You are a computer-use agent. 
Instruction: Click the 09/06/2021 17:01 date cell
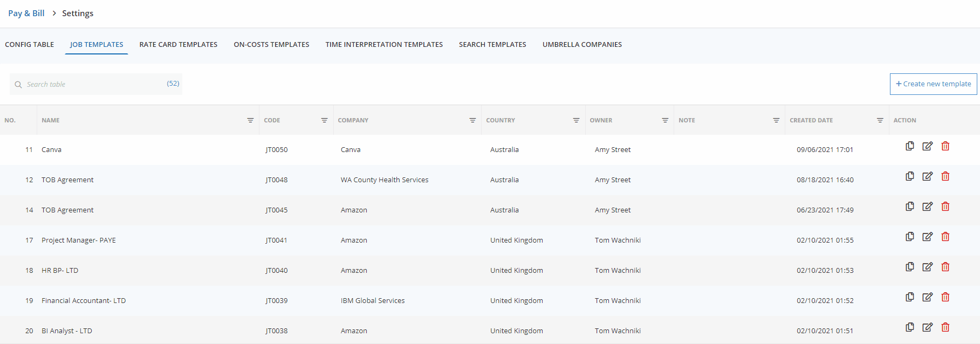click(x=825, y=150)
